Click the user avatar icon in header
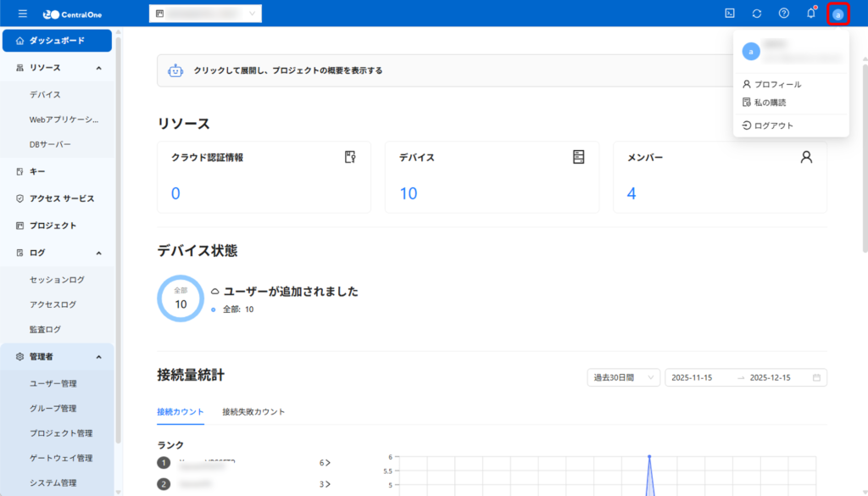 pyautogui.click(x=837, y=14)
